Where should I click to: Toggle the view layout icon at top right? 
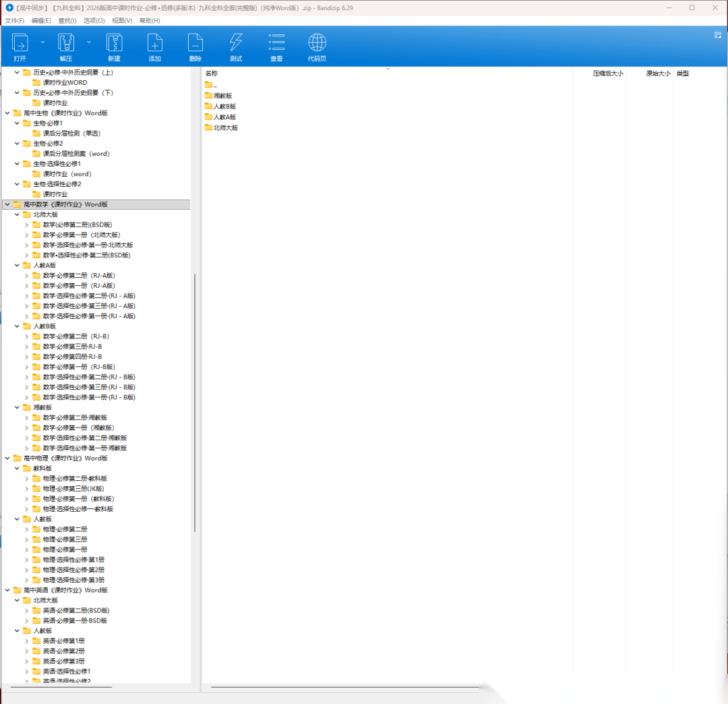point(717,34)
